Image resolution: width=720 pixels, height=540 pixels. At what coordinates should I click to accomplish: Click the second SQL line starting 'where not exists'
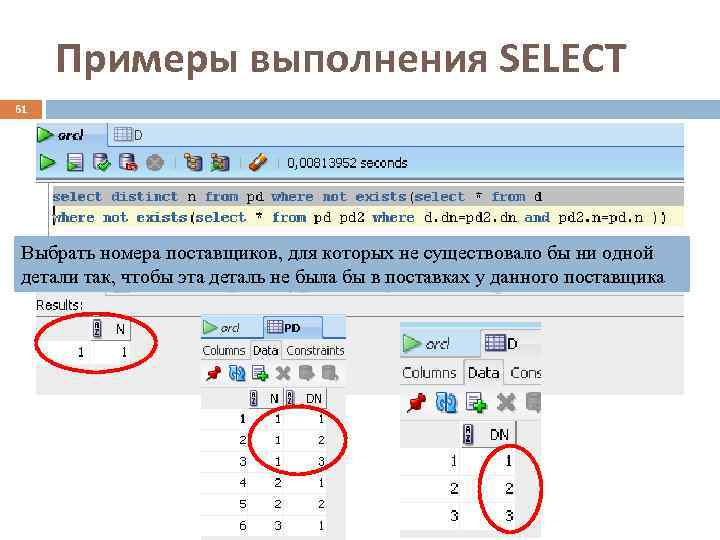pyautogui.click(x=360, y=217)
